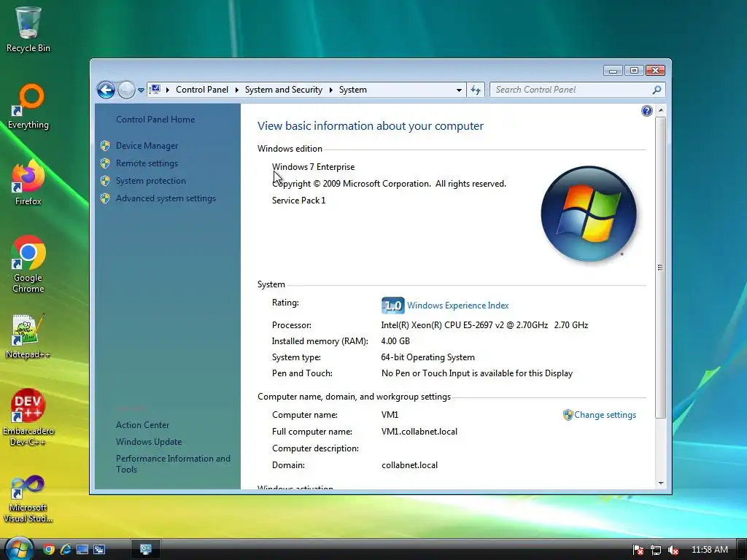Click the muted volume tray icon
This screenshot has width=747, height=560.
(673, 550)
